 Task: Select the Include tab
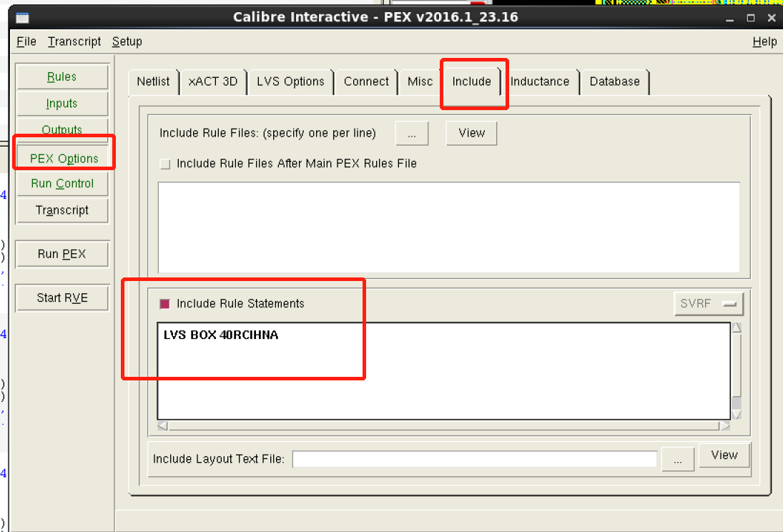click(x=471, y=82)
